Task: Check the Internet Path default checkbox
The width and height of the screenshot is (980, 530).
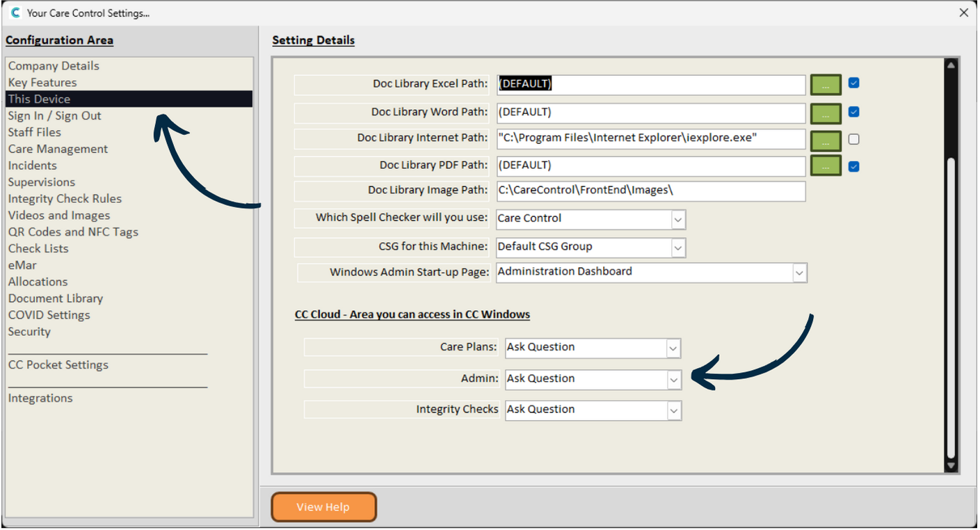Action: (854, 139)
